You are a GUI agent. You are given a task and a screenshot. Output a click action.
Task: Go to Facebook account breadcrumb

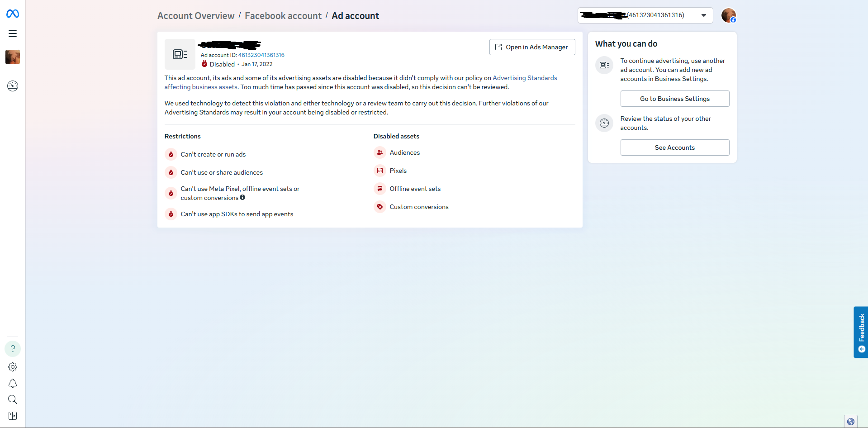tap(283, 16)
